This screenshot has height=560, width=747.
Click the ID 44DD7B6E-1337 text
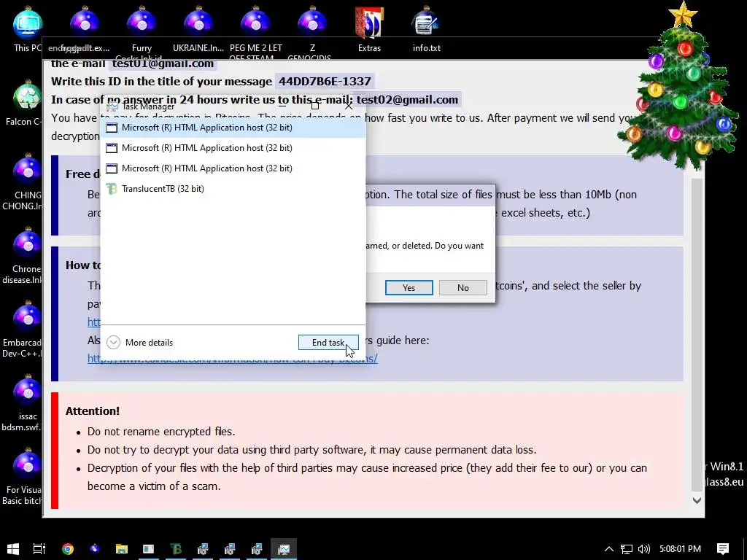point(325,82)
